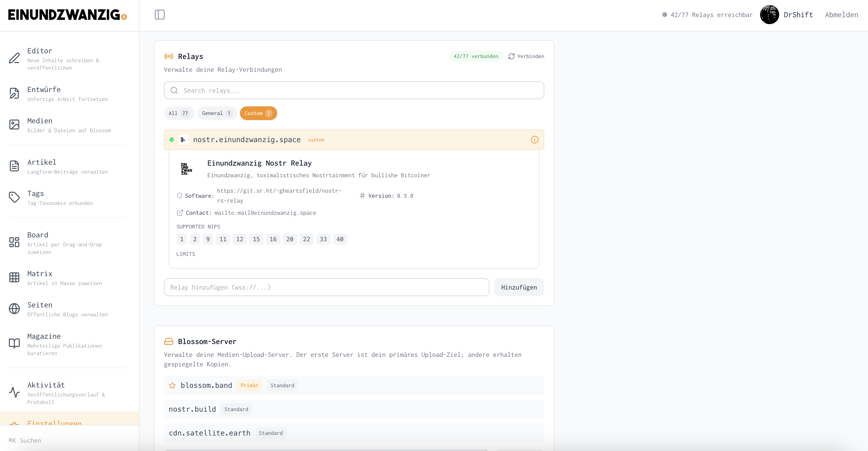
Task: Click the Hinzufügen button for relays
Action: tap(519, 287)
